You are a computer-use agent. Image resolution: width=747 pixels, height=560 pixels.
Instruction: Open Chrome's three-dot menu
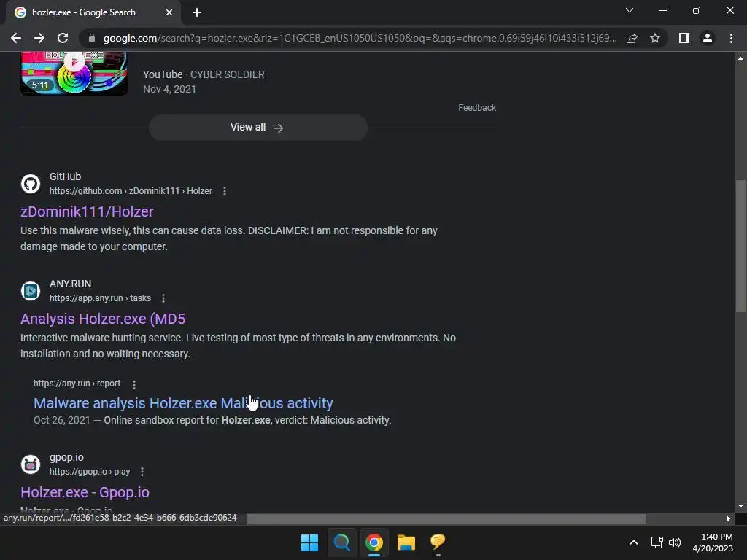click(x=731, y=38)
